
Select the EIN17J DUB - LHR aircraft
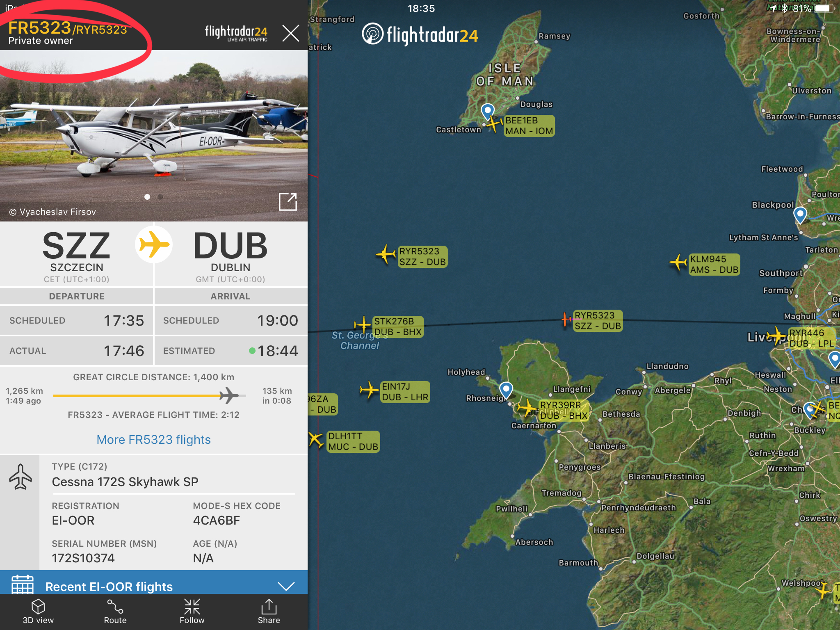(369, 390)
